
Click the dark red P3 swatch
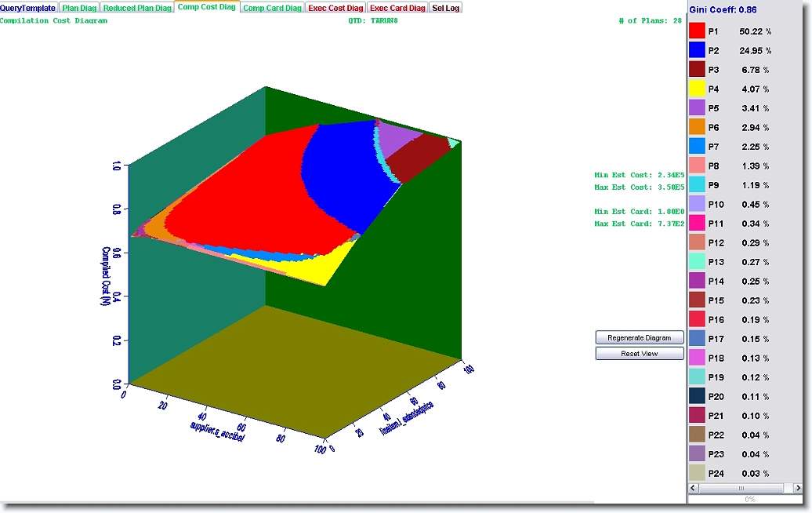pyautogui.click(x=697, y=70)
